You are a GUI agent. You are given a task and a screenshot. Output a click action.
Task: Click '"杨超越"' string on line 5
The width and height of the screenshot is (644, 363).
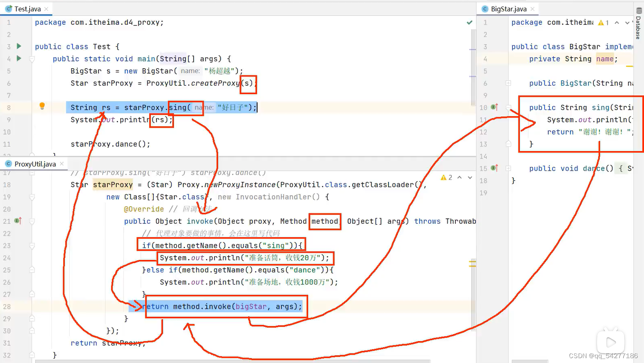coord(219,71)
